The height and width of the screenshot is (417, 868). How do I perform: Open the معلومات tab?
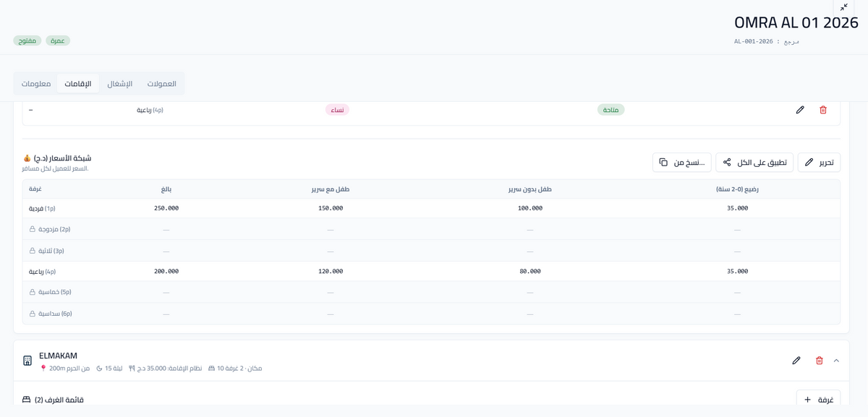point(36,84)
